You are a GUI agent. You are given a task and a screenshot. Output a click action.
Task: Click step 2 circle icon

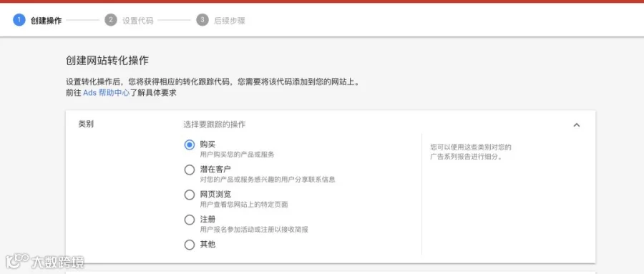[111, 20]
